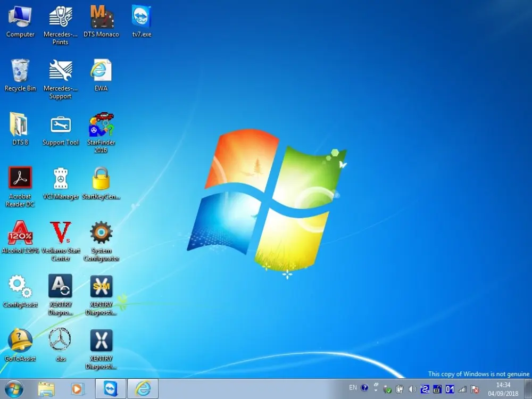532x399 pixels.
Task: Select the Acrobat Reader DC icon
Action: pos(20,187)
